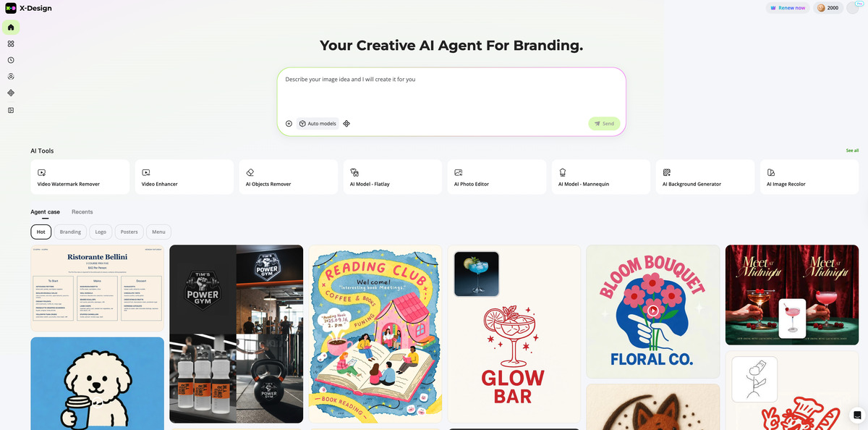Expand the Auto models selector
868x430 pixels.
coord(318,124)
